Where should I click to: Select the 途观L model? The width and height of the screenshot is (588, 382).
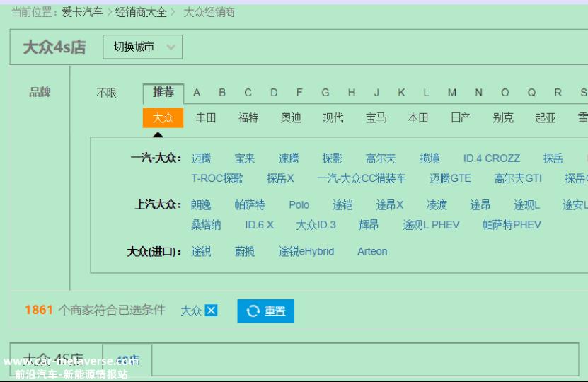click(x=526, y=204)
